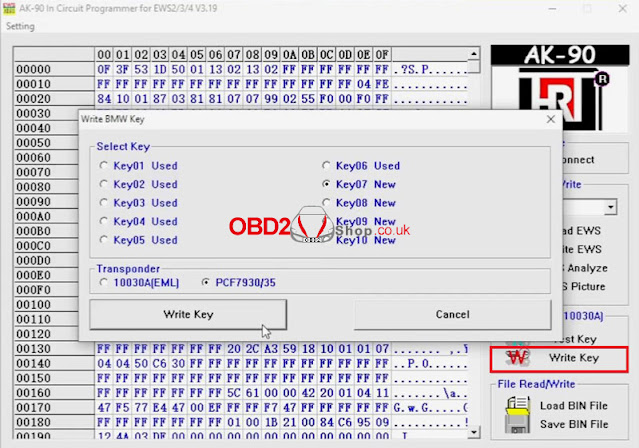Click the hex table scroll up arrow

pos(474,54)
